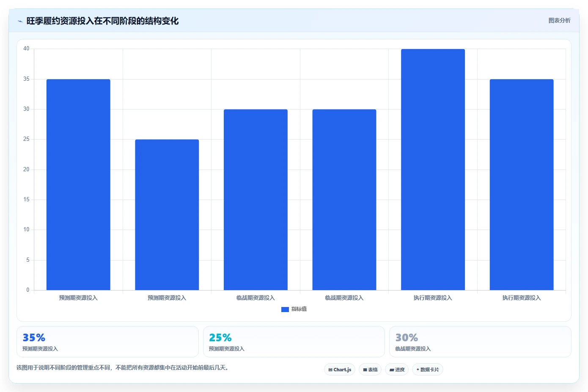Click the 预测期资源投入 label under 35% card
Viewport: 588px width, 392px height.
coord(40,349)
